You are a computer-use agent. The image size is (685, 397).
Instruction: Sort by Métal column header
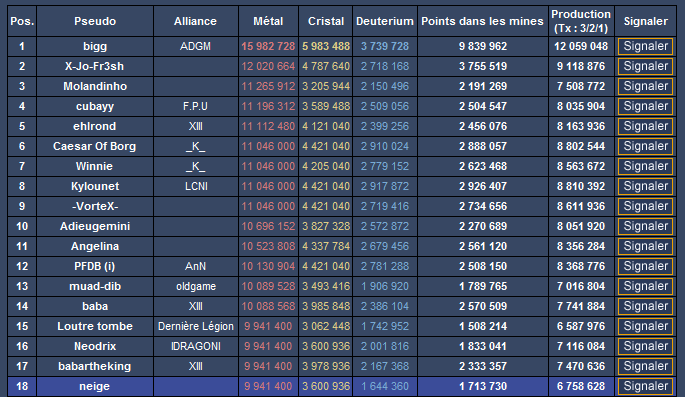point(268,21)
